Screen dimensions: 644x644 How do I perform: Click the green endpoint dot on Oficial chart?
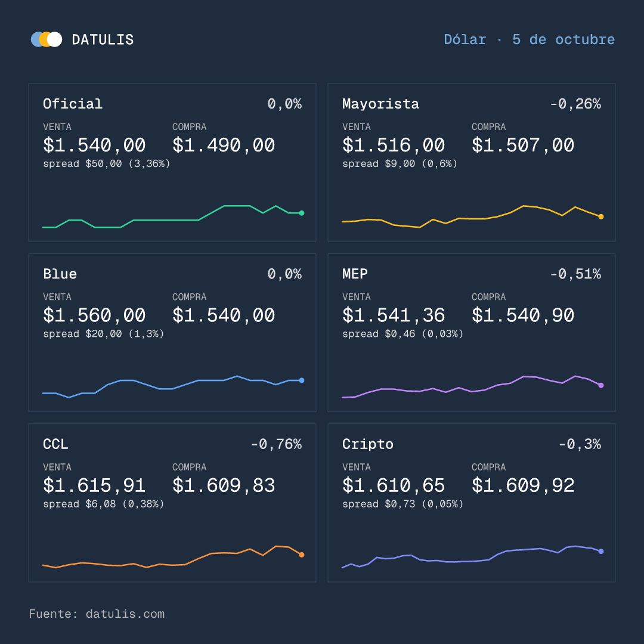click(x=302, y=213)
